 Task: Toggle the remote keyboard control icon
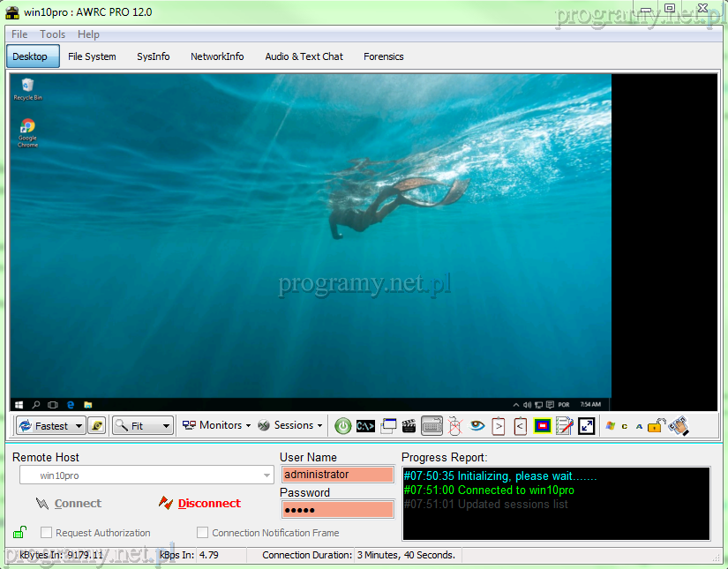(x=432, y=426)
